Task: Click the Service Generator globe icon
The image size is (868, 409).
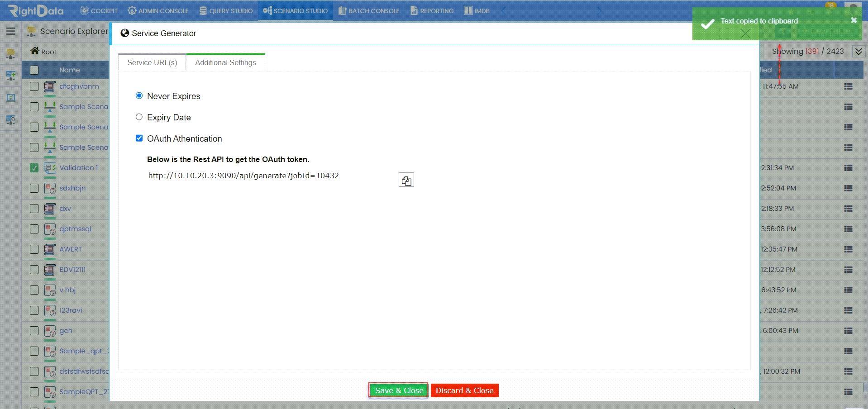Action: (x=125, y=33)
